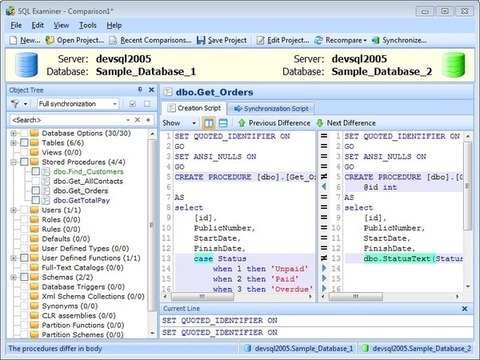Screen dimensions: 480x360
Task: Click the left script horizontal scrollbar
Action: pyautogui.click(x=239, y=296)
